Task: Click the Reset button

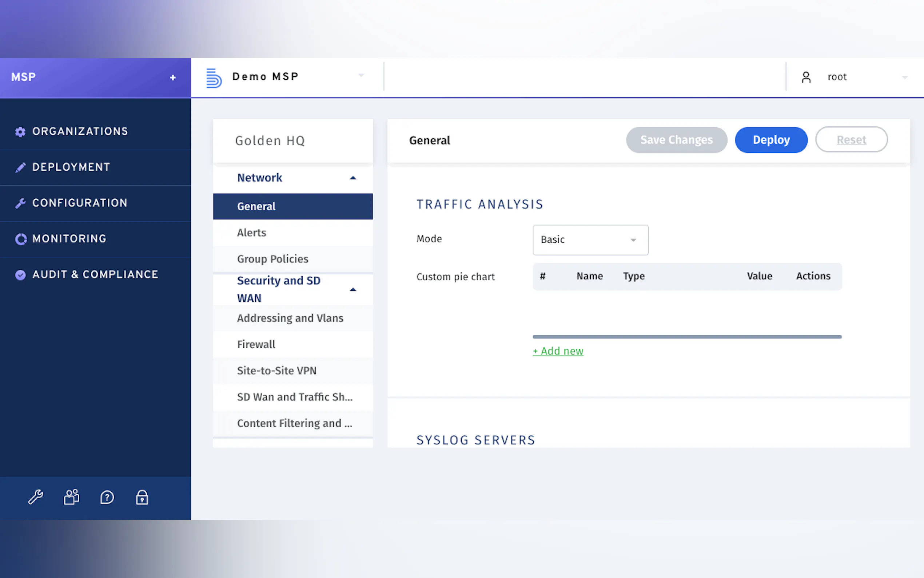Action: tap(851, 140)
